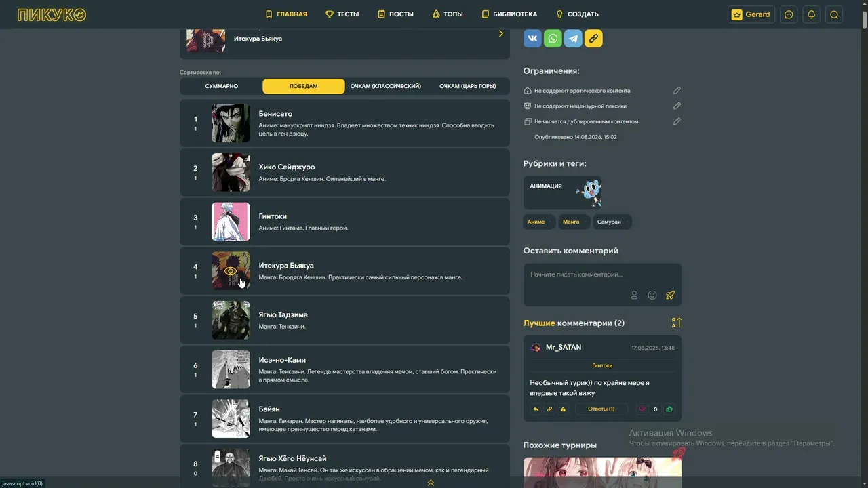Open the Библиотека menu item

[509, 14]
